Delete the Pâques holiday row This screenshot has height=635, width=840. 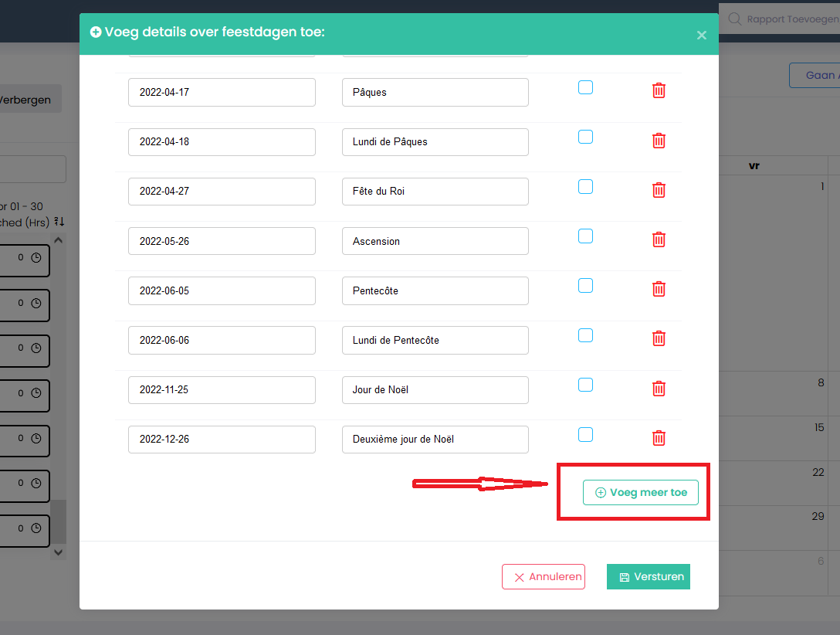click(659, 91)
